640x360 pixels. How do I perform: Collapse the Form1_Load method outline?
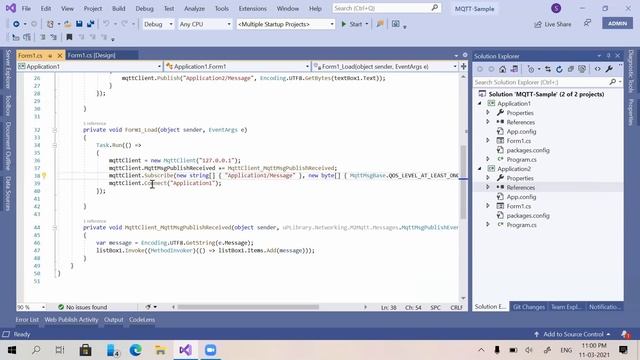(54, 130)
